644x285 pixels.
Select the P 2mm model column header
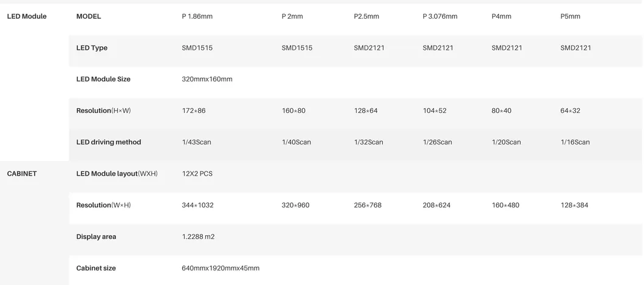click(x=292, y=16)
